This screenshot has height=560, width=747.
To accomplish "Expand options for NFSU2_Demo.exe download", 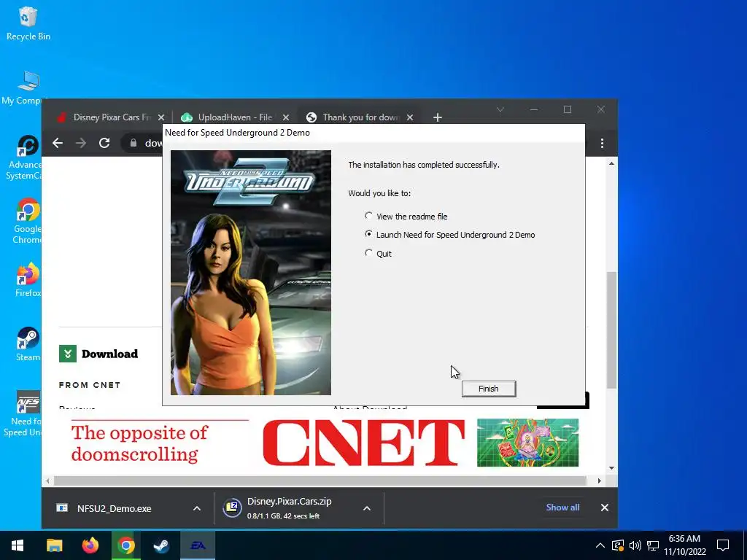I will pyautogui.click(x=197, y=508).
